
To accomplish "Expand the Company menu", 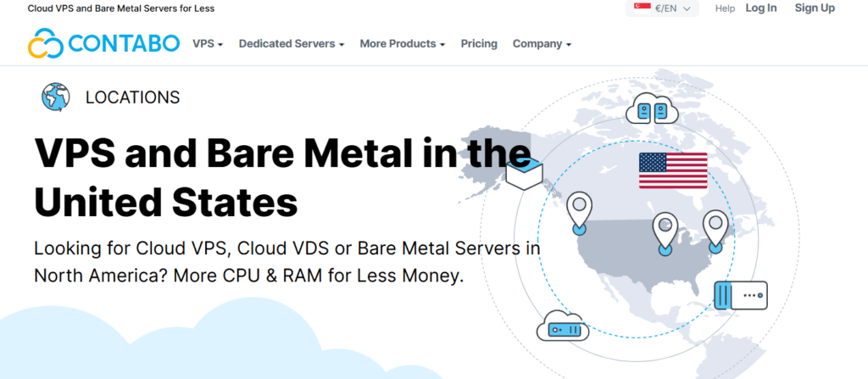I will pyautogui.click(x=542, y=43).
